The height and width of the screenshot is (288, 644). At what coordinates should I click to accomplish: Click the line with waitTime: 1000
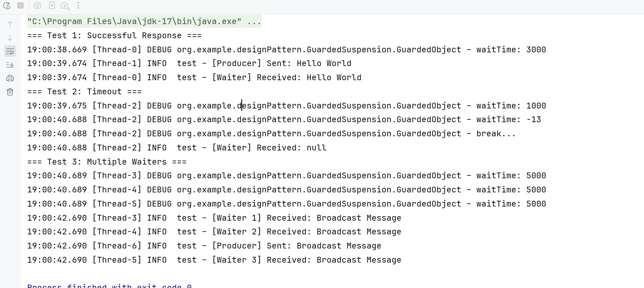click(287, 106)
